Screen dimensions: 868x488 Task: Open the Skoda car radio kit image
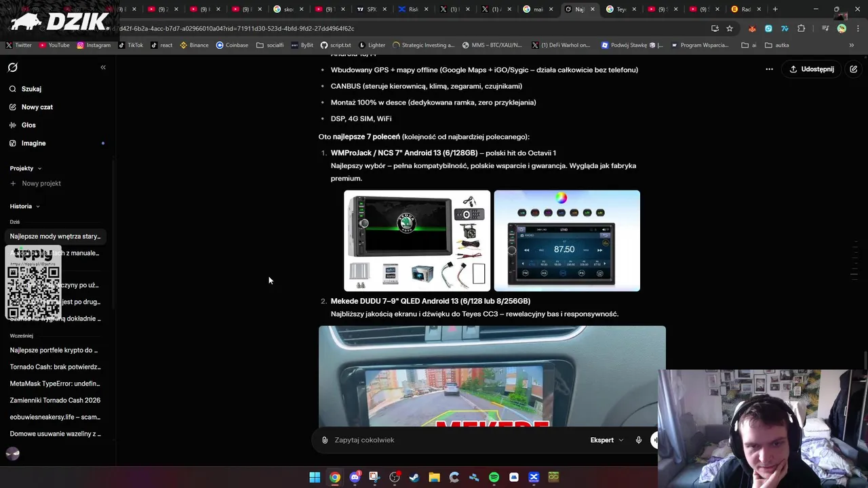click(417, 241)
